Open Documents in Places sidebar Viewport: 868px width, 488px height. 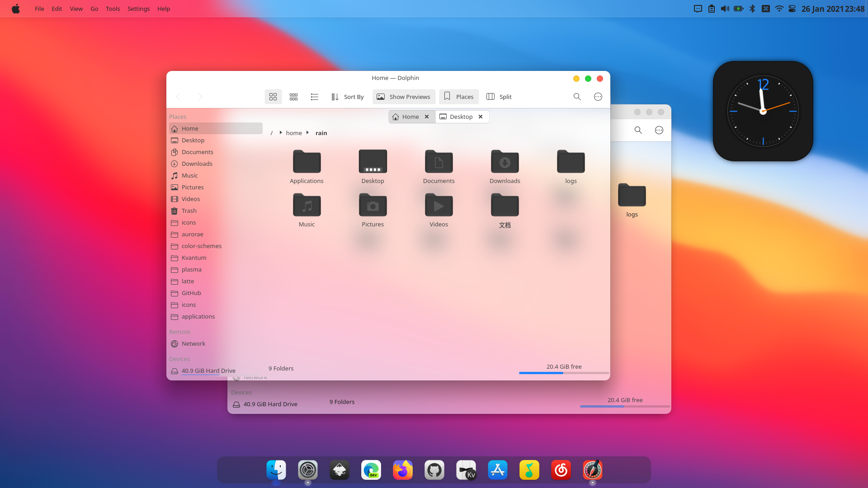[216, 152]
